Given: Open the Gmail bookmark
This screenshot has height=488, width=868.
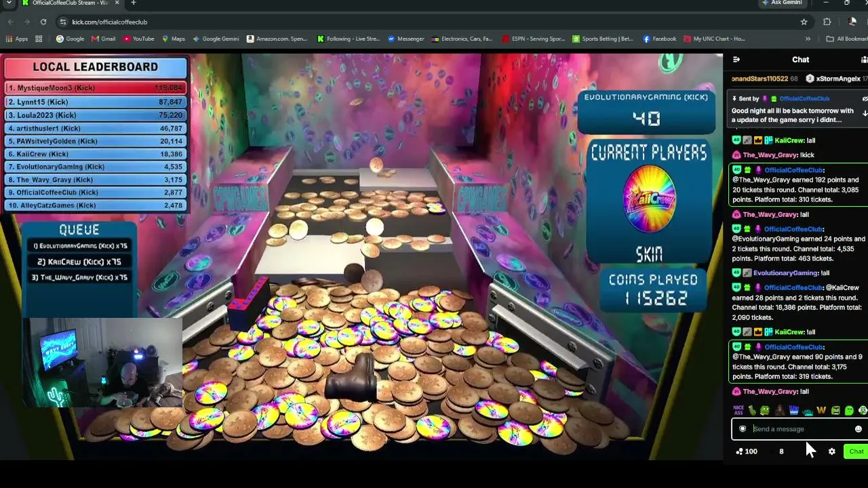Looking at the screenshot, I should pyautogui.click(x=104, y=39).
